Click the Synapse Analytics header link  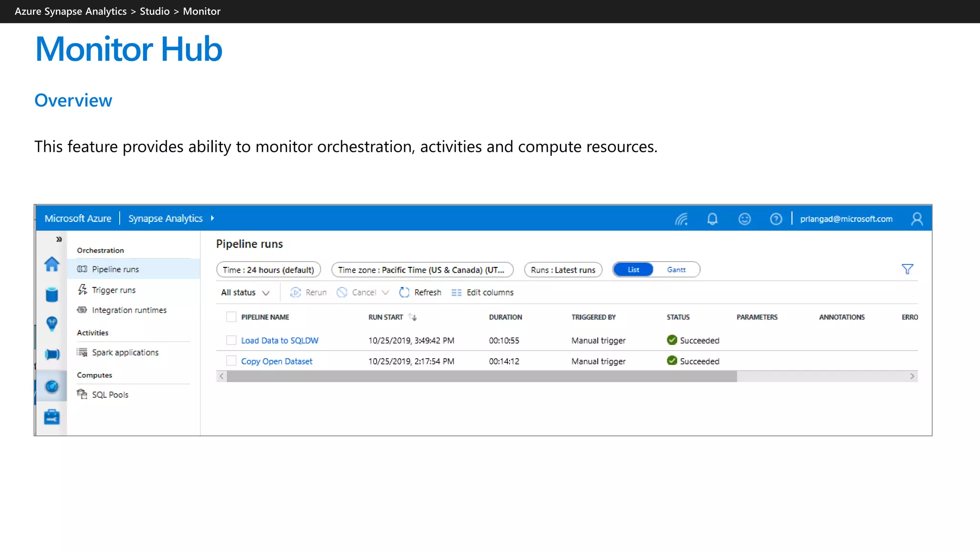[x=166, y=219]
